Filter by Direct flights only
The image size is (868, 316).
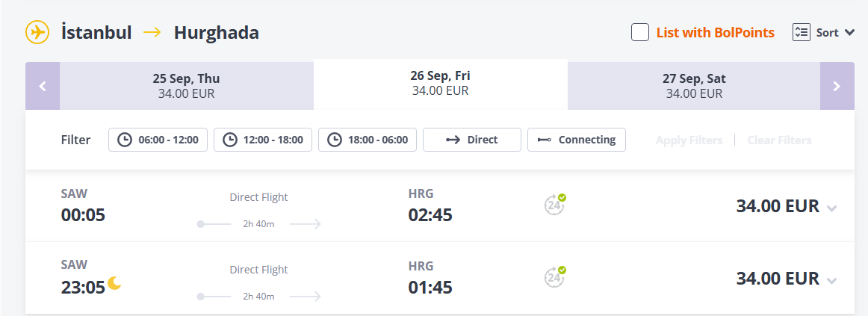472,140
